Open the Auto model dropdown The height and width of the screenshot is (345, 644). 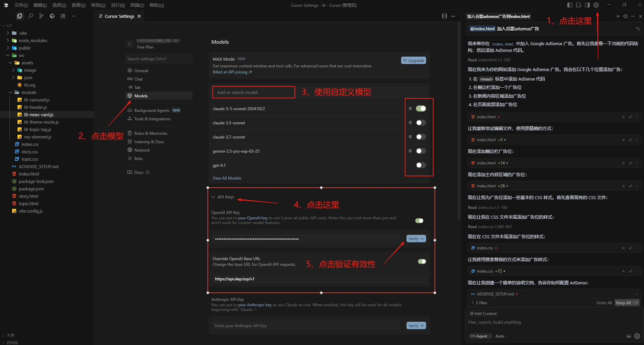click(x=501, y=336)
